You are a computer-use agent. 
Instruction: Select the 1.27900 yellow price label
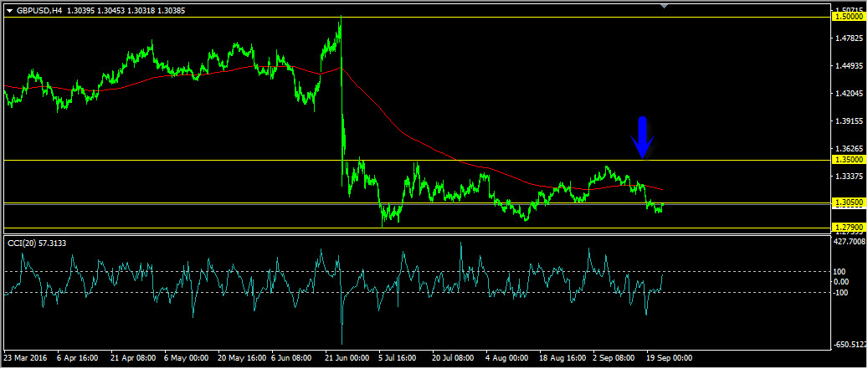(849, 228)
